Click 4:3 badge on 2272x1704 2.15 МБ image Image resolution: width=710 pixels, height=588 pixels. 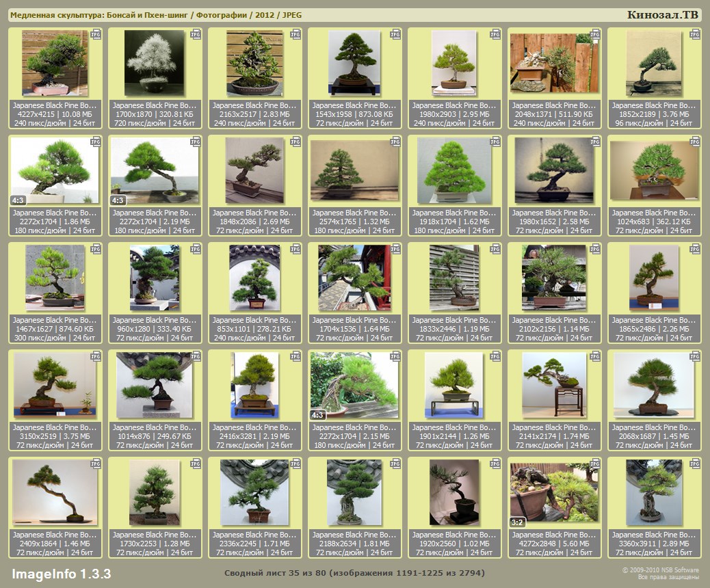click(x=317, y=415)
